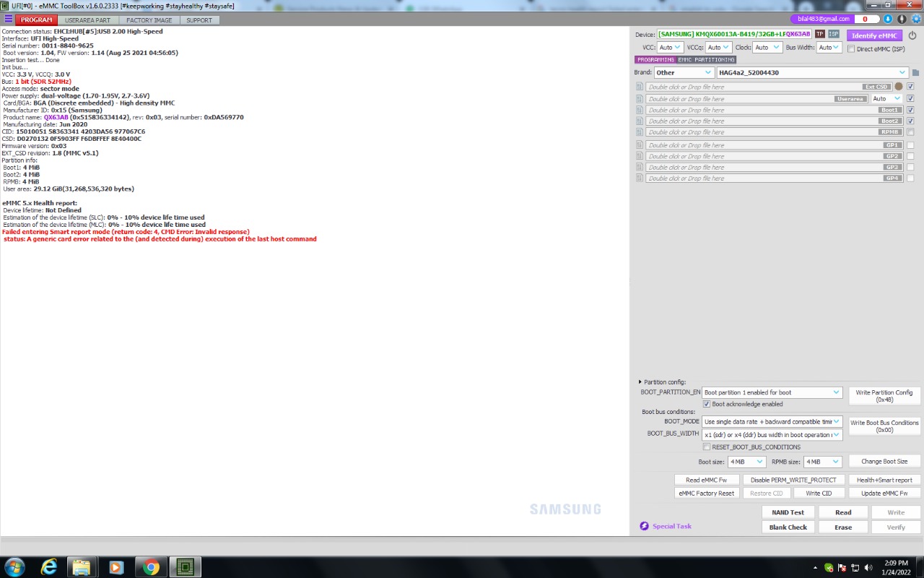Check the GP1 checkbox

[x=910, y=145]
